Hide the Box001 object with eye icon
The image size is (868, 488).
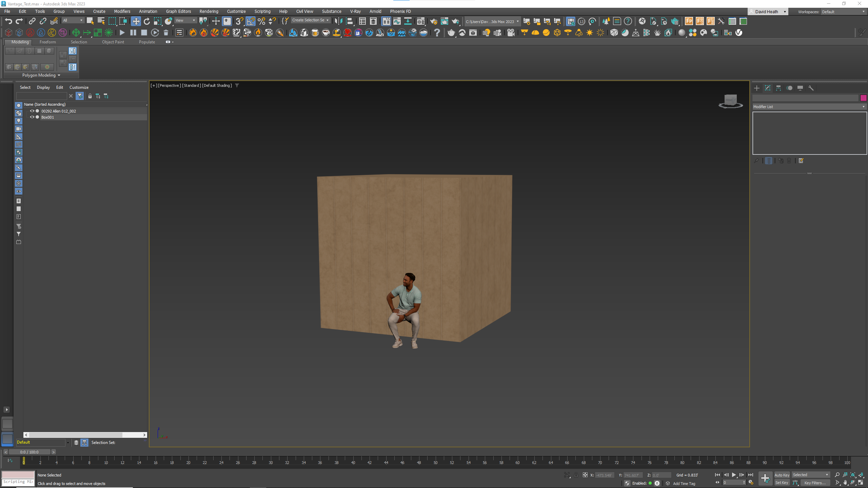tap(32, 117)
